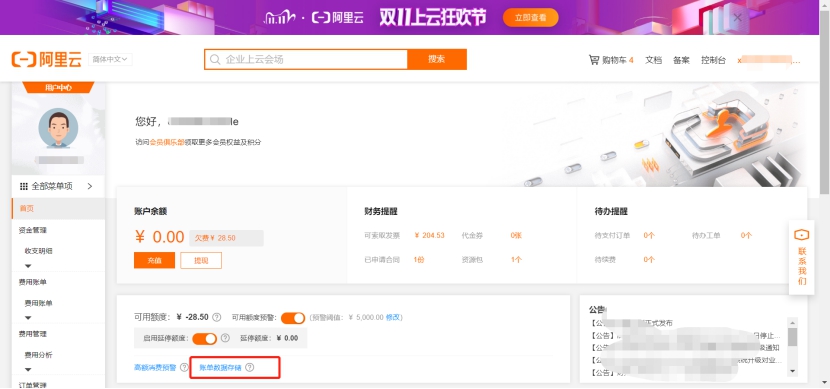Click the 0张 vouchers count

[516, 236]
